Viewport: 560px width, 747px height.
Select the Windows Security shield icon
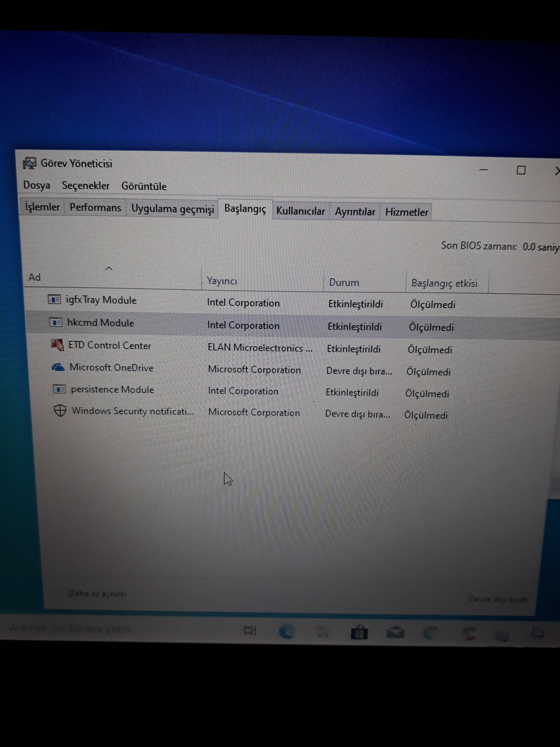coord(60,411)
